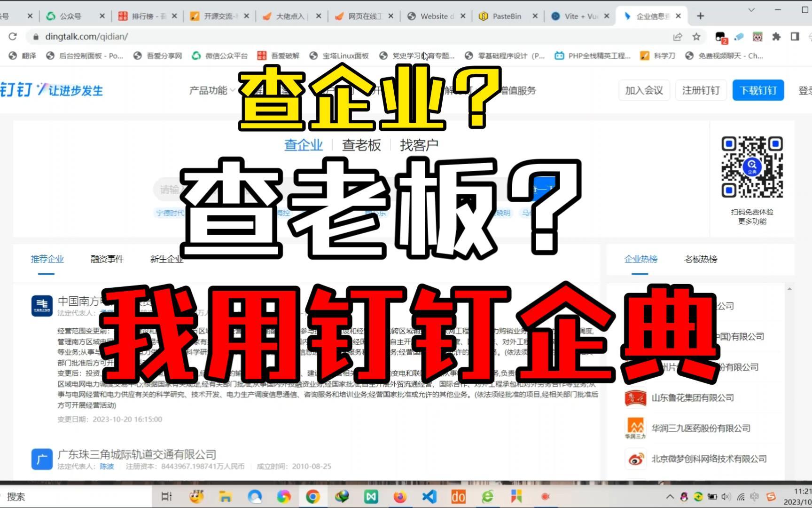Open the 翻译 bookmark
Image resolution: width=812 pixels, height=508 pixels.
23,56
